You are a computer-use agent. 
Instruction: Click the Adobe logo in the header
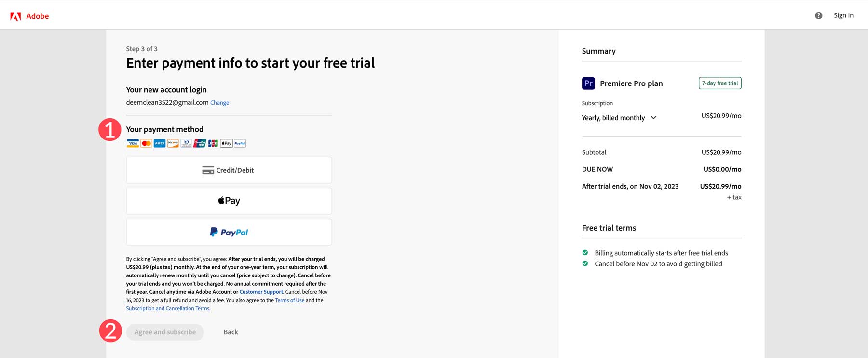click(29, 16)
